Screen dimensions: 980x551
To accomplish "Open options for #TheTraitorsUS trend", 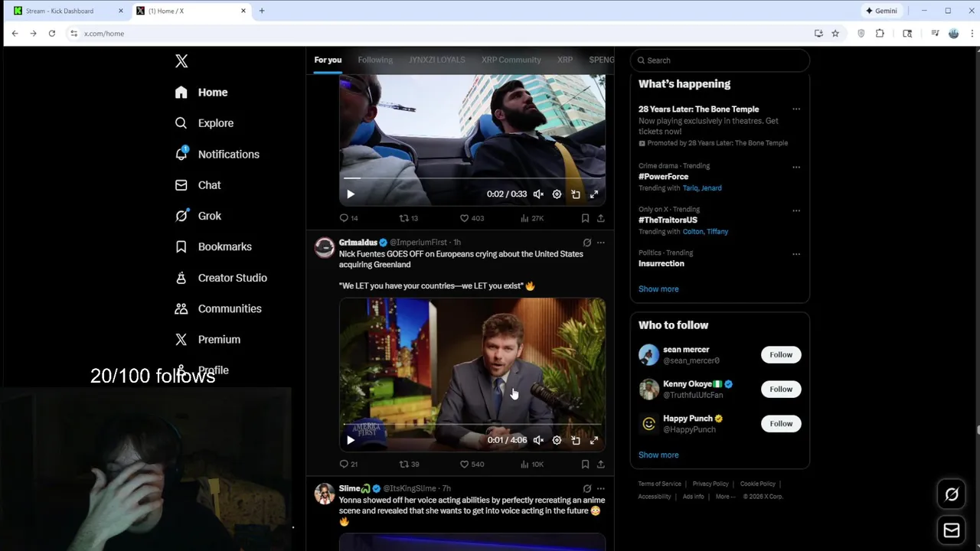I will point(796,210).
